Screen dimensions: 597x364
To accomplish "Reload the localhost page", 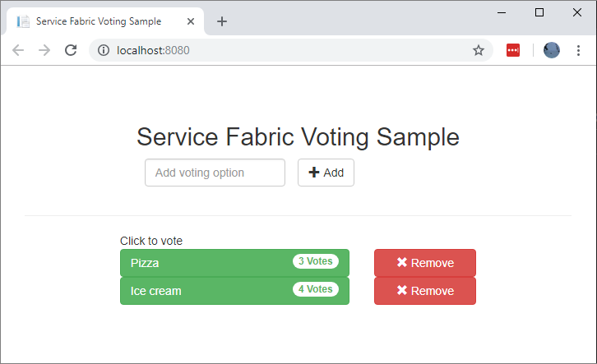I will click(71, 50).
